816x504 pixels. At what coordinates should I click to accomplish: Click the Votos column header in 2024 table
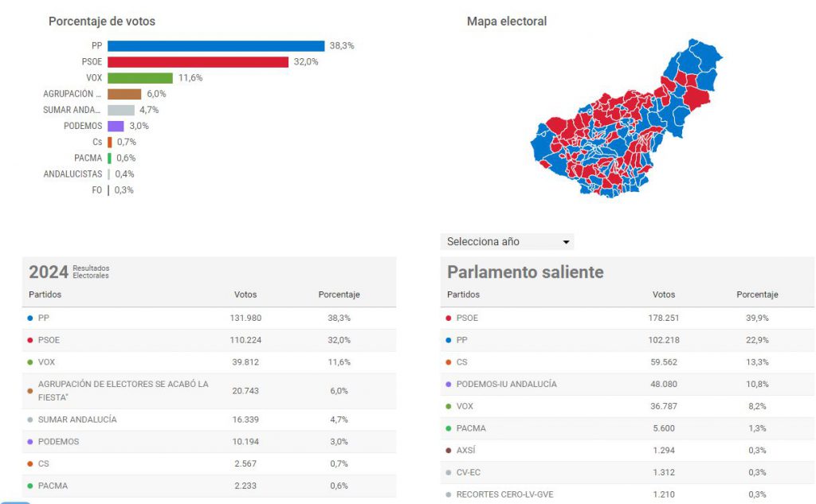coord(245,295)
